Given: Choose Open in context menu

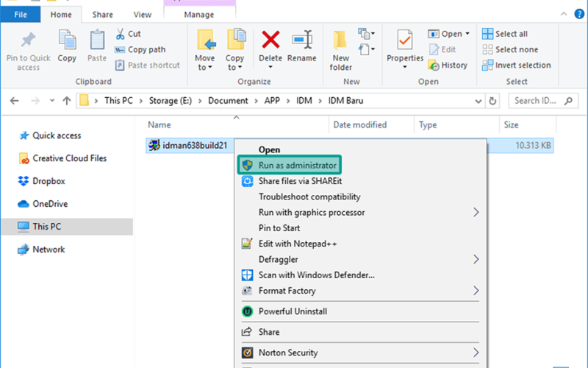Looking at the screenshot, I should click(269, 149).
